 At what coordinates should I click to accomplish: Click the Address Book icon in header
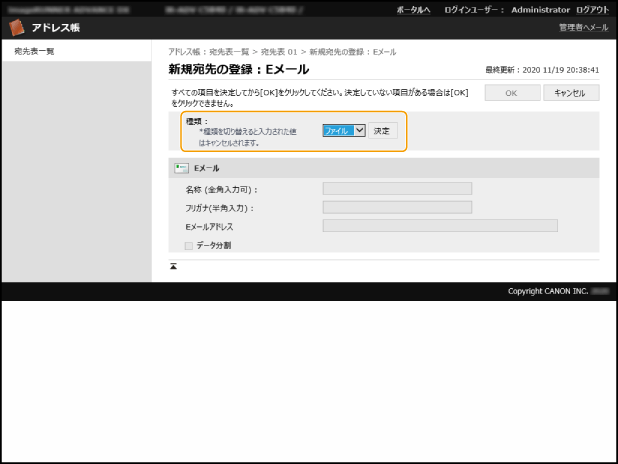click(x=17, y=27)
